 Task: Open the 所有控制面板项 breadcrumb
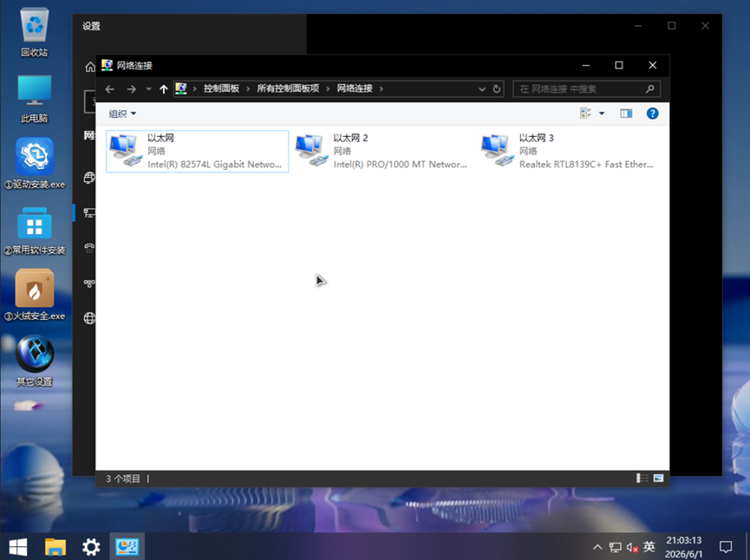(x=288, y=88)
